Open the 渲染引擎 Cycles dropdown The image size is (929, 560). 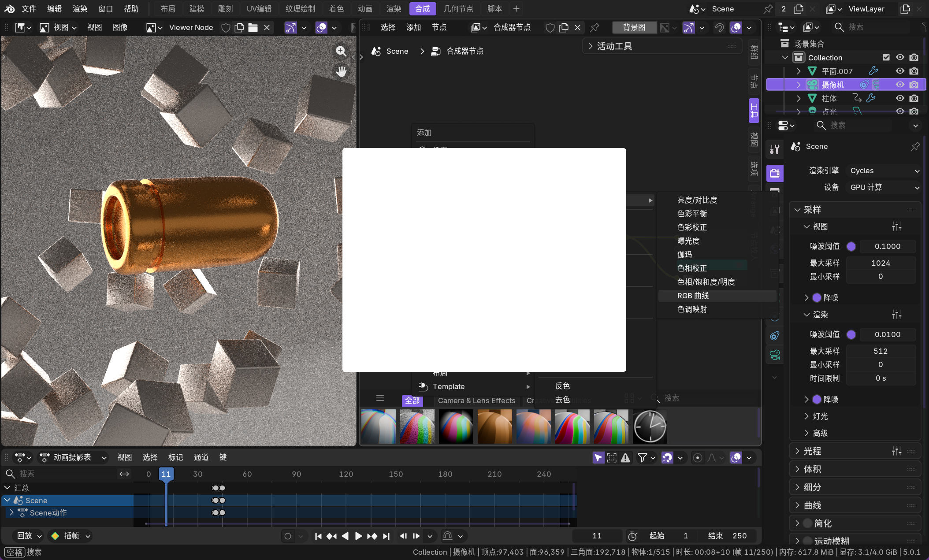tap(884, 171)
